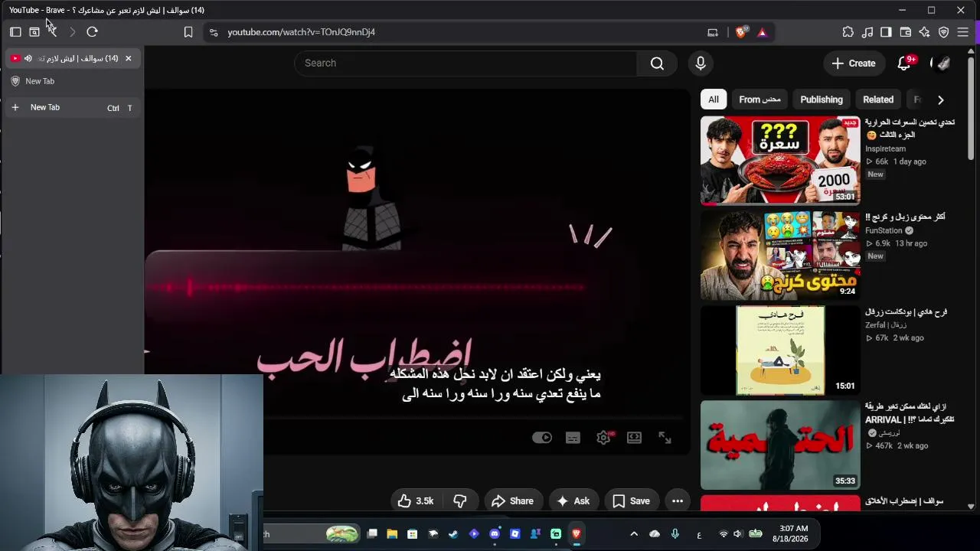This screenshot has height=551, width=980.
Task: Bookmark this page
Action: pos(188,32)
